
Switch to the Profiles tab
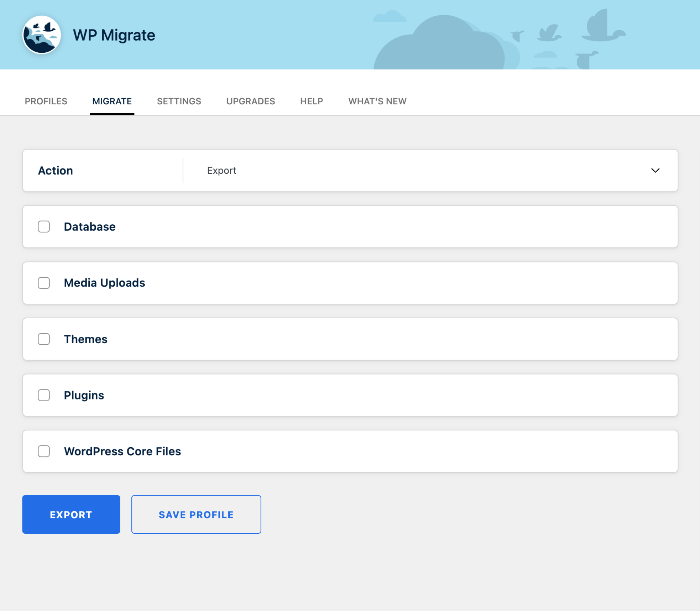pos(46,101)
